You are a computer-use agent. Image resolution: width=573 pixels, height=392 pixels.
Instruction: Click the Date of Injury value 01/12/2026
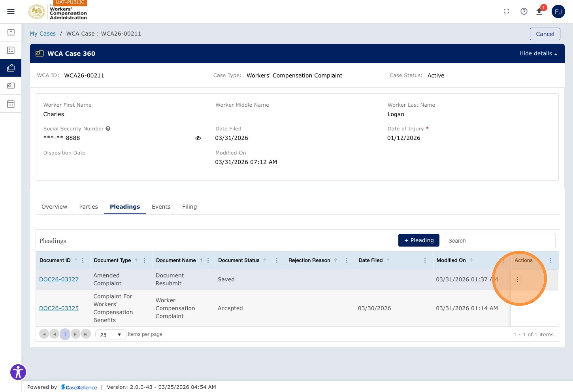(x=404, y=138)
